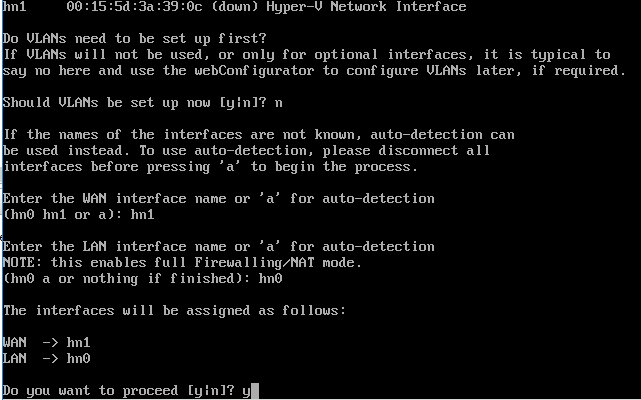The image size is (641, 400).
Task: Click the hn1 MAC address text
Action: pos(134,6)
